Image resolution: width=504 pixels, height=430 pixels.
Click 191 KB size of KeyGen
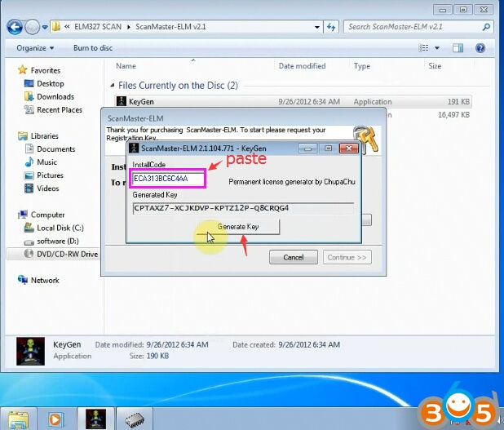pos(458,102)
